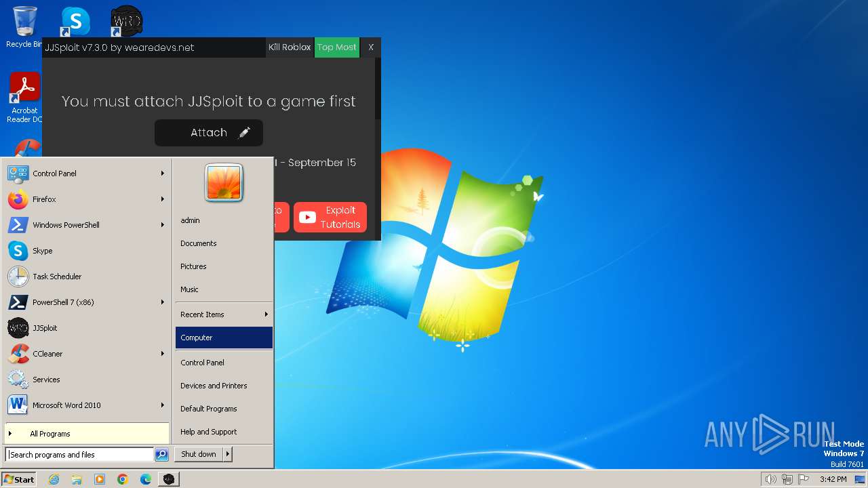Expand the Windows PowerShell jump list arrow
The height and width of the screenshot is (488, 868).
(163, 225)
